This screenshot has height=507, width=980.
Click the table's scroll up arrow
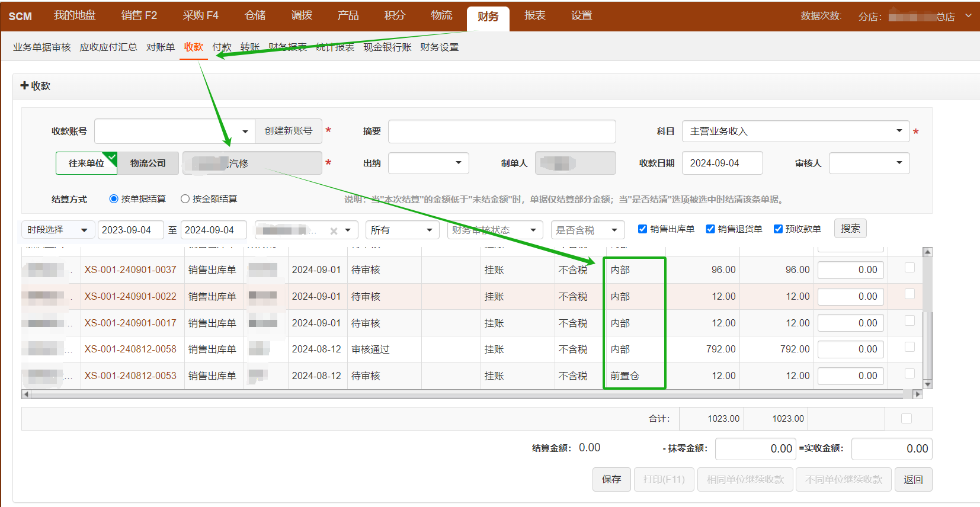[x=927, y=252]
